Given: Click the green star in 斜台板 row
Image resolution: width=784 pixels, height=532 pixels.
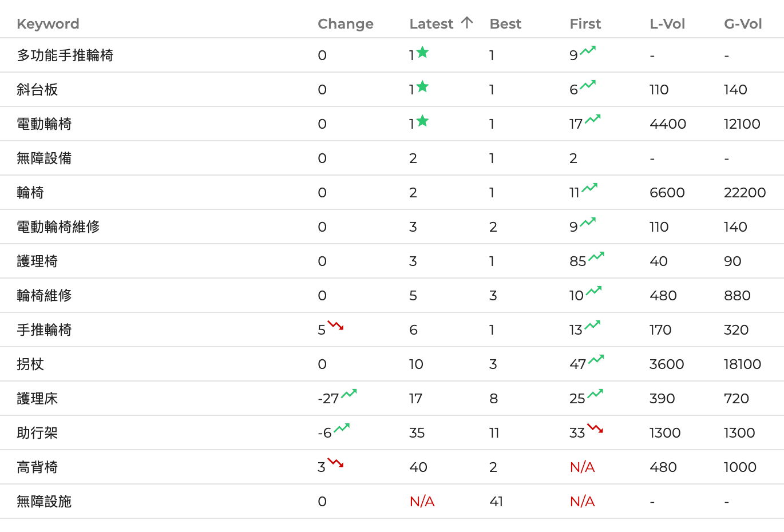Looking at the screenshot, I should 422,87.
